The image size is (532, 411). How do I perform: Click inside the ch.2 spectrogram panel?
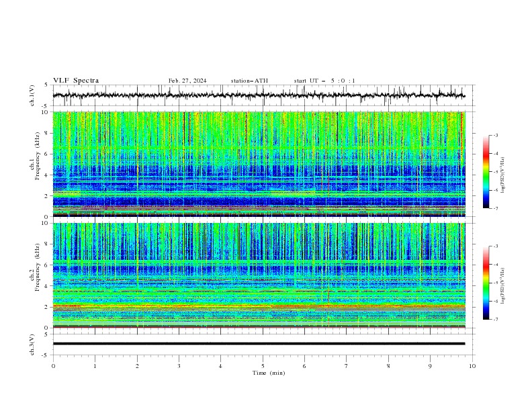(x=259, y=275)
